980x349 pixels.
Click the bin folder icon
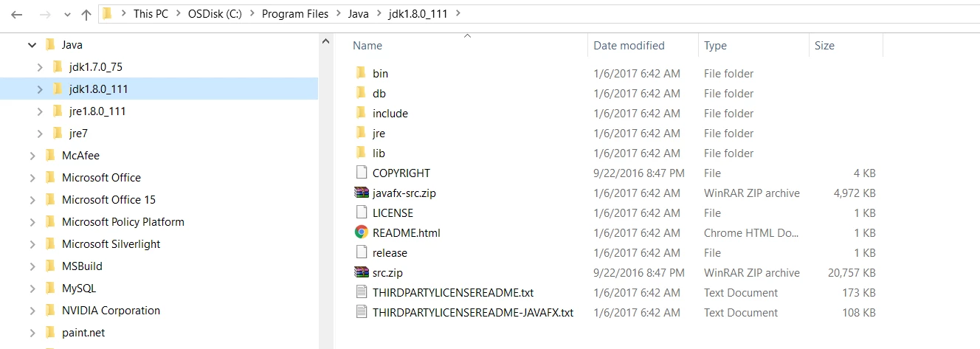click(361, 73)
